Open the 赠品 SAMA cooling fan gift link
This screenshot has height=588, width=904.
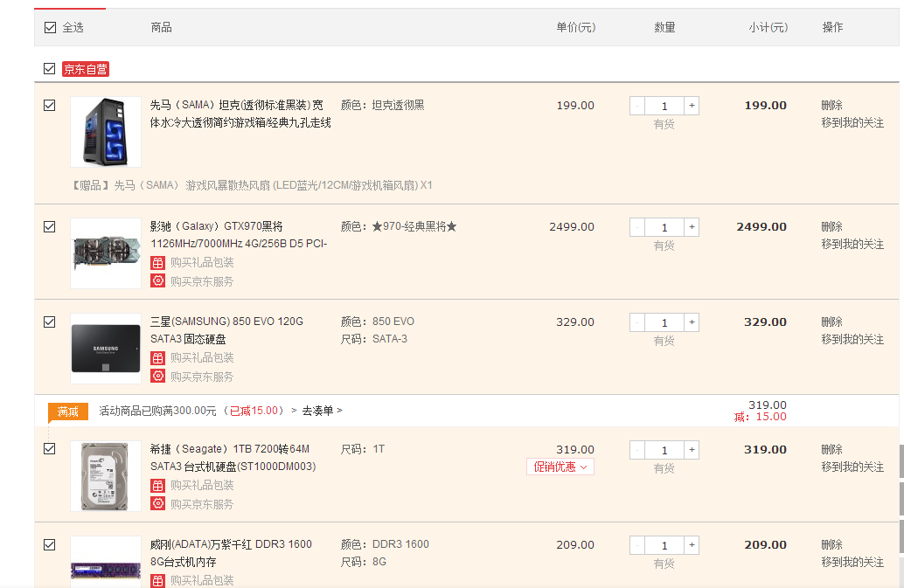point(252,185)
